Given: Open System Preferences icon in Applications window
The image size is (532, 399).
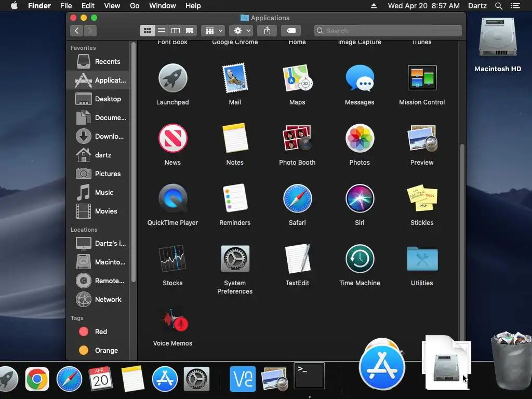Looking at the screenshot, I should (x=235, y=259).
